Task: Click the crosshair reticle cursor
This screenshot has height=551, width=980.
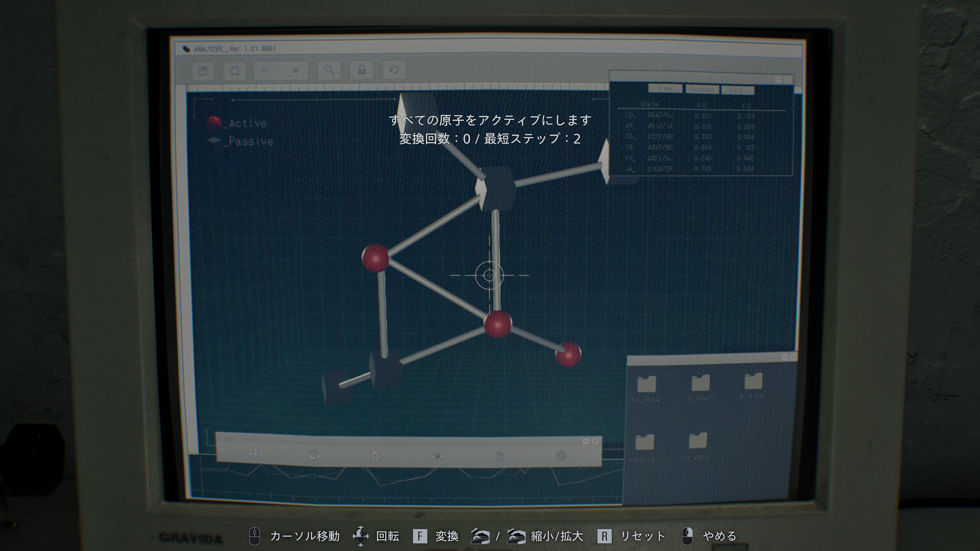Action: (x=489, y=275)
